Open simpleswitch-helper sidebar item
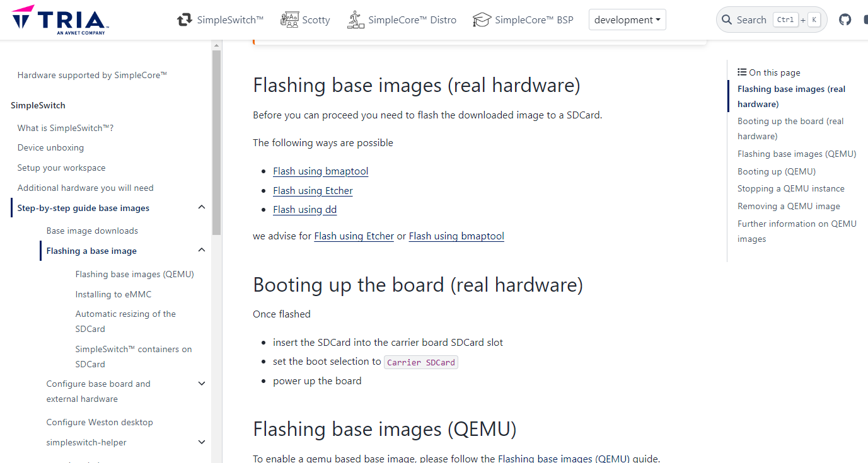Image resolution: width=868 pixels, height=463 pixels. [x=86, y=442]
